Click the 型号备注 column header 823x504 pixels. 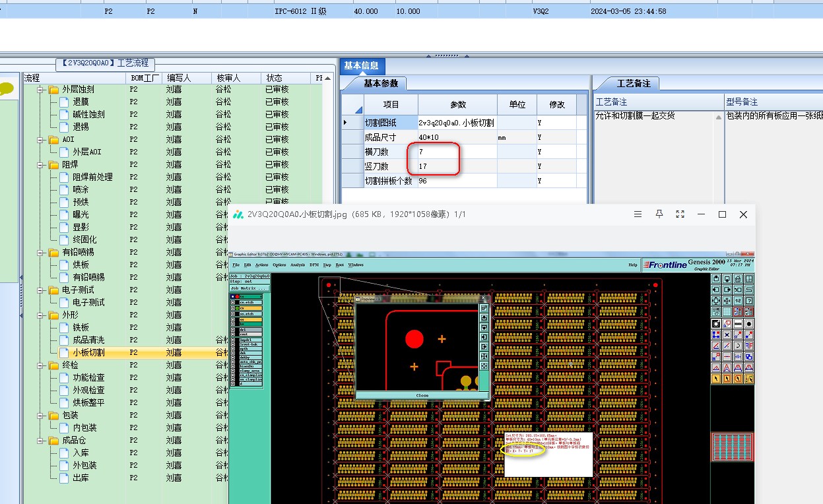pos(774,102)
